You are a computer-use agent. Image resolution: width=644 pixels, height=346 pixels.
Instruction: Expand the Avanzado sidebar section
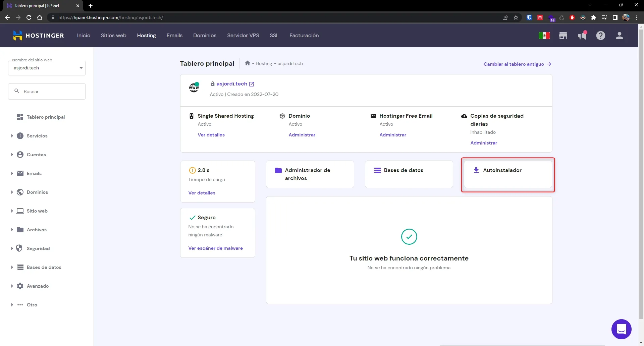coord(12,286)
